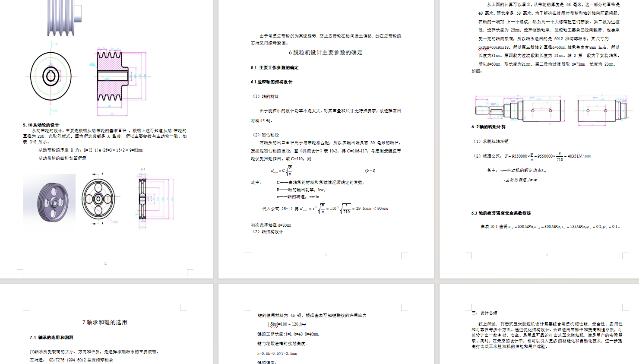Click the allowable stress line "[δbs]=100～120"
Image resolution: width=639 pixels, height=364 pixels.
pyautogui.click(x=288, y=324)
